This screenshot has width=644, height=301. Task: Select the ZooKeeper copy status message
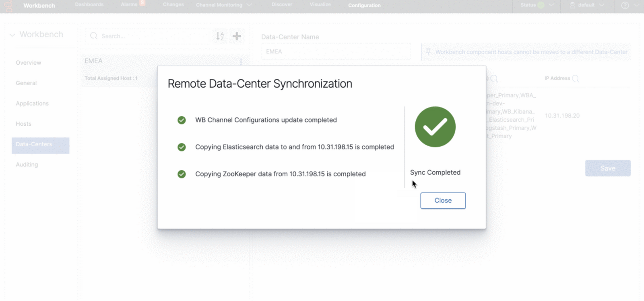click(x=281, y=174)
